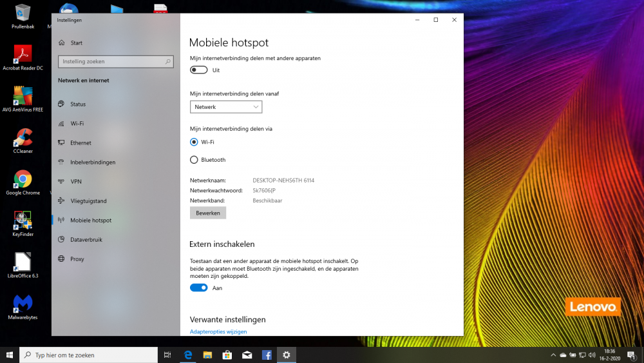Screen dimensions: 644x363
Task: Select the Bluetooth radio button
Action: (194, 160)
